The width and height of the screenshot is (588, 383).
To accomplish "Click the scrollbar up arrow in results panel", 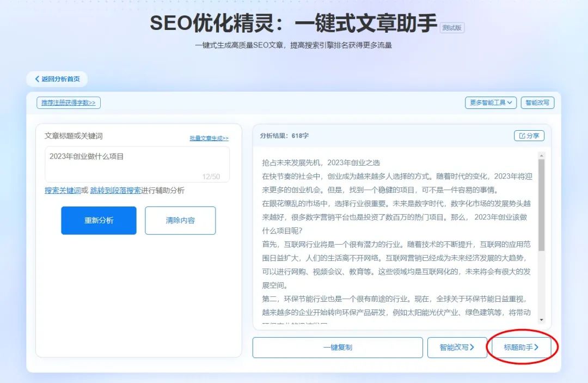I will 542,156.
